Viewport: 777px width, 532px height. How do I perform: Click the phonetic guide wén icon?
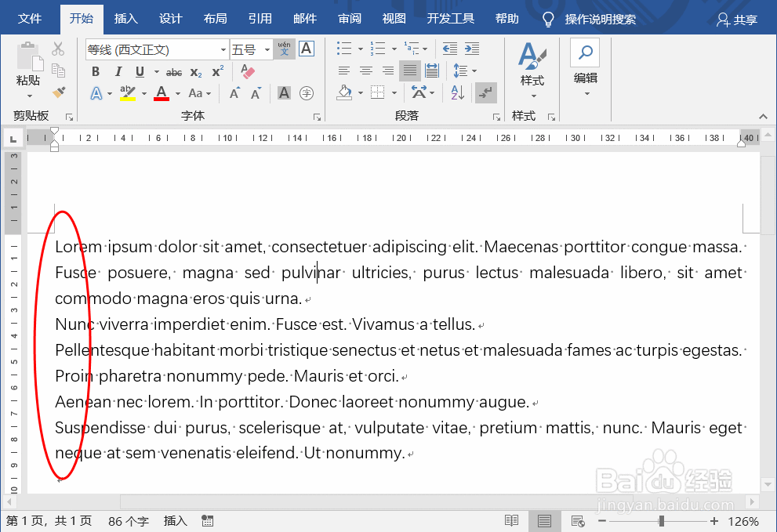click(285, 49)
